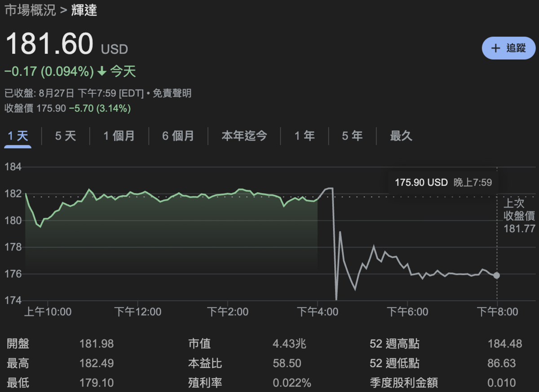Screen dimensions: 539x392
Task: Click the gray dot at chart end
Action: pyautogui.click(x=496, y=275)
